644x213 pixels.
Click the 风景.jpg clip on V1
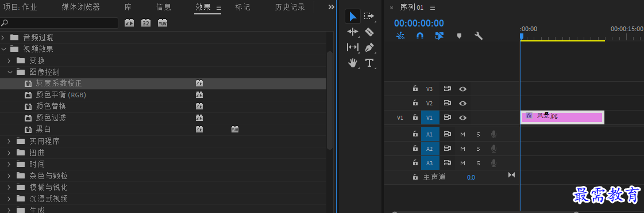[x=562, y=117]
